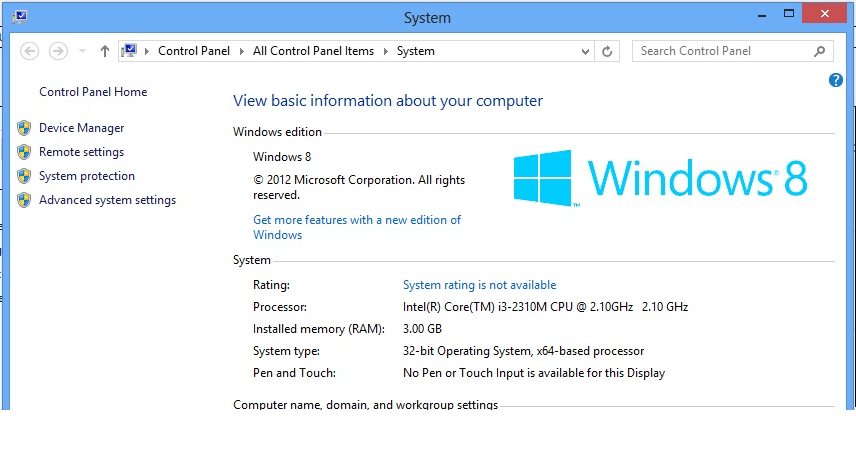The height and width of the screenshot is (460, 856).
Task: Expand the address bar history dropdown
Action: (583, 51)
